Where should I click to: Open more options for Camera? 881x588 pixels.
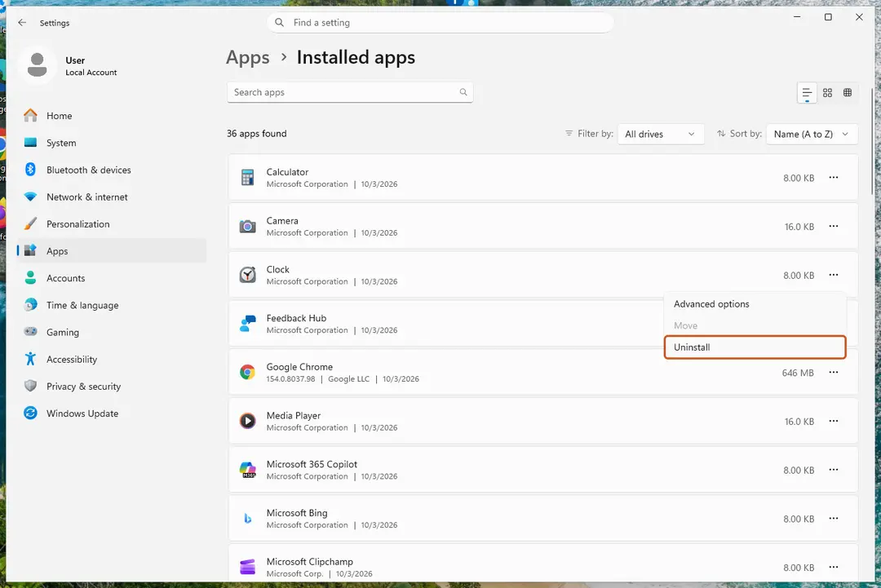tap(833, 227)
